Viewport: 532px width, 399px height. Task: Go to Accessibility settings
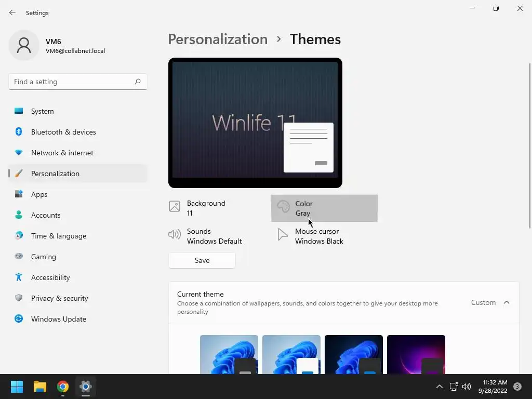point(78,277)
